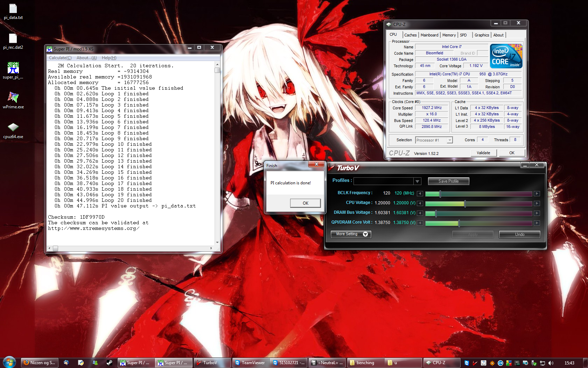Viewport: 588px width, 368px height.
Task: Select the CPU tab in CPU-Z
Action: pyautogui.click(x=393, y=34)
